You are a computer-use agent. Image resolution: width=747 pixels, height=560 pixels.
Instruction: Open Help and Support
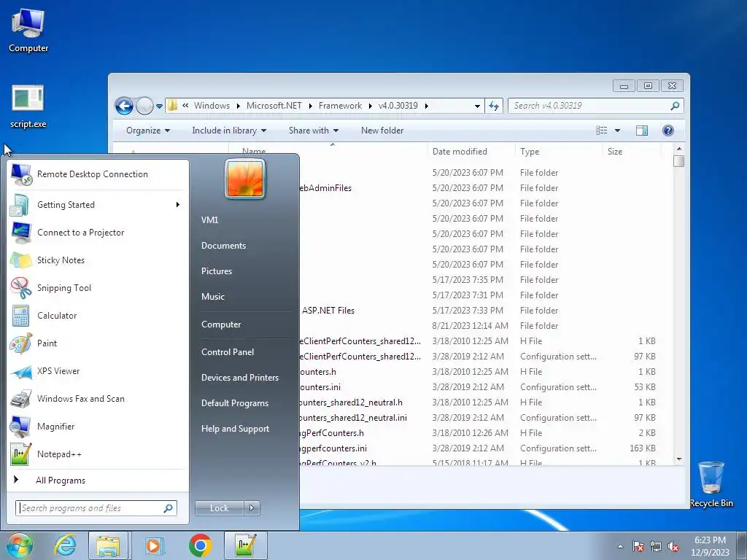click(x=235, y=429)
